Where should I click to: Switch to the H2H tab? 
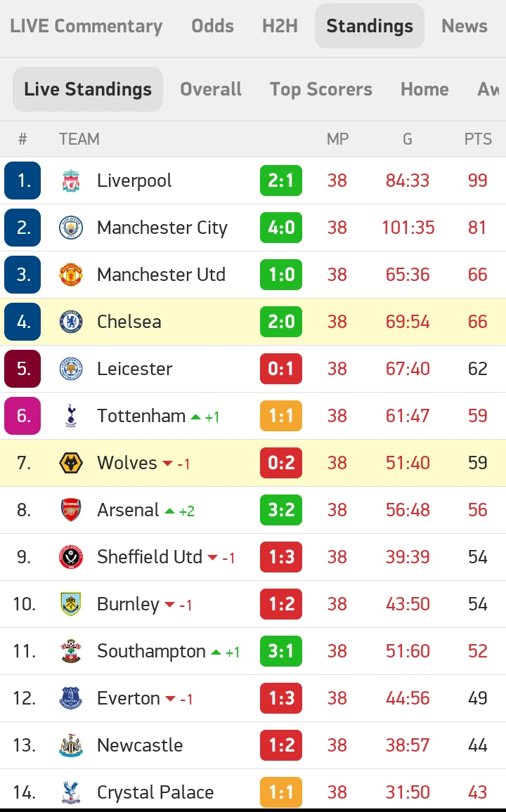coord(280,26)
